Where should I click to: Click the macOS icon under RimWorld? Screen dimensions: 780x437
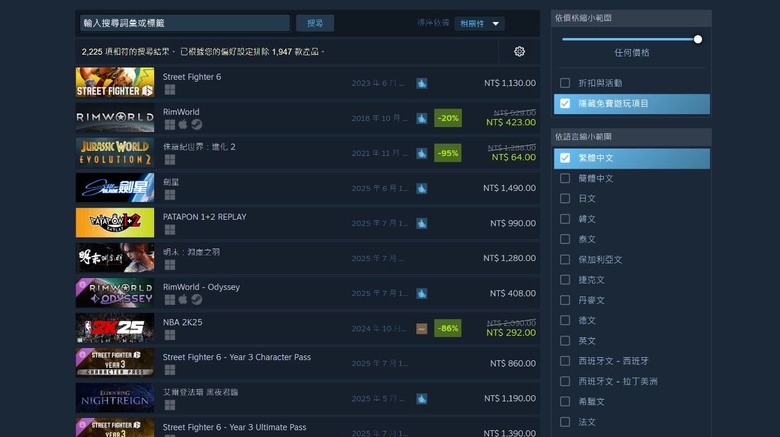tap(183, 124)
